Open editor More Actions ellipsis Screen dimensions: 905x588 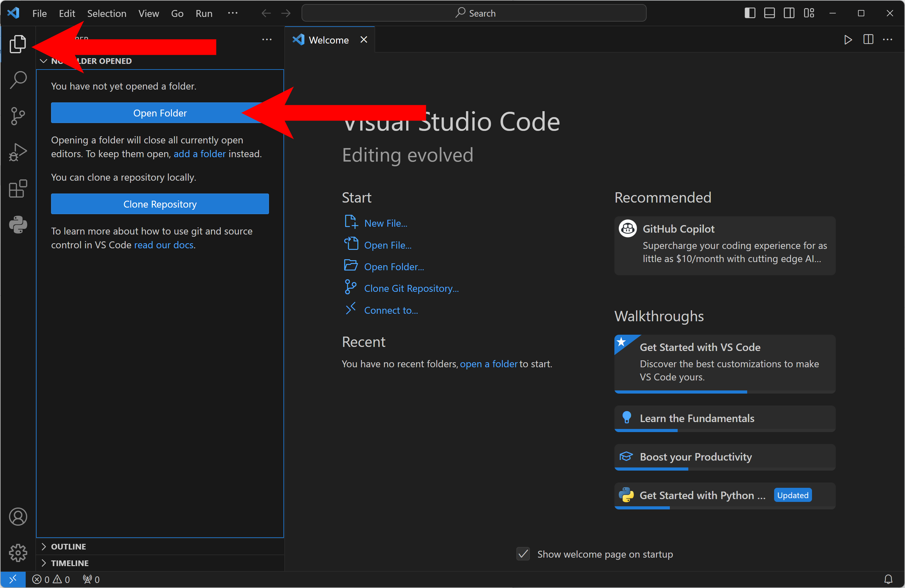click(887, 39)
